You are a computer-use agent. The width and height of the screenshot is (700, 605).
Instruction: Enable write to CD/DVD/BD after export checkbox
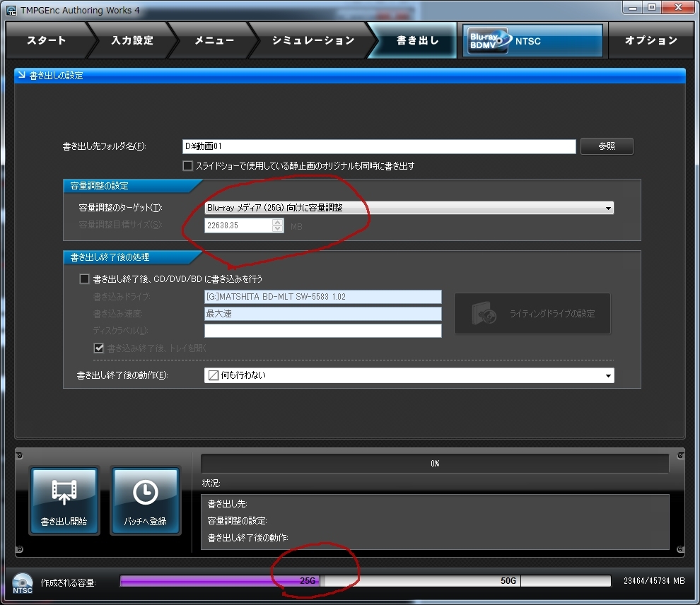click(84, 279)
